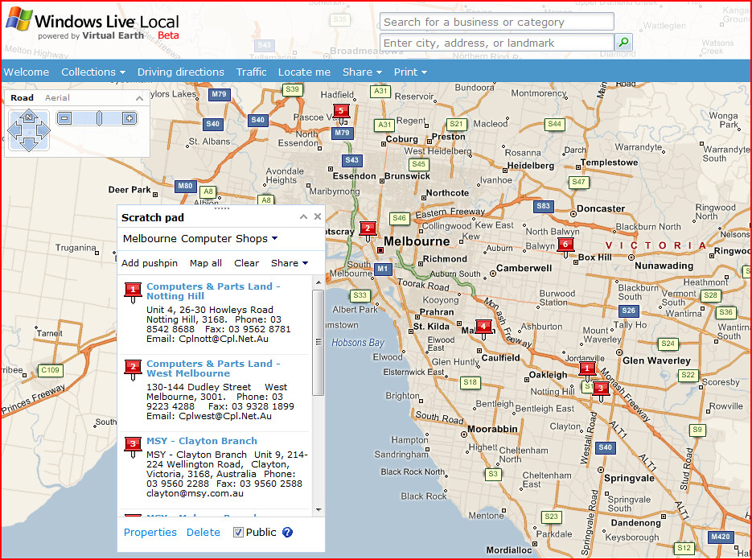The image size is (752, 560).
Task: Pan the map west with left arrow
Action: pos(14,130)
